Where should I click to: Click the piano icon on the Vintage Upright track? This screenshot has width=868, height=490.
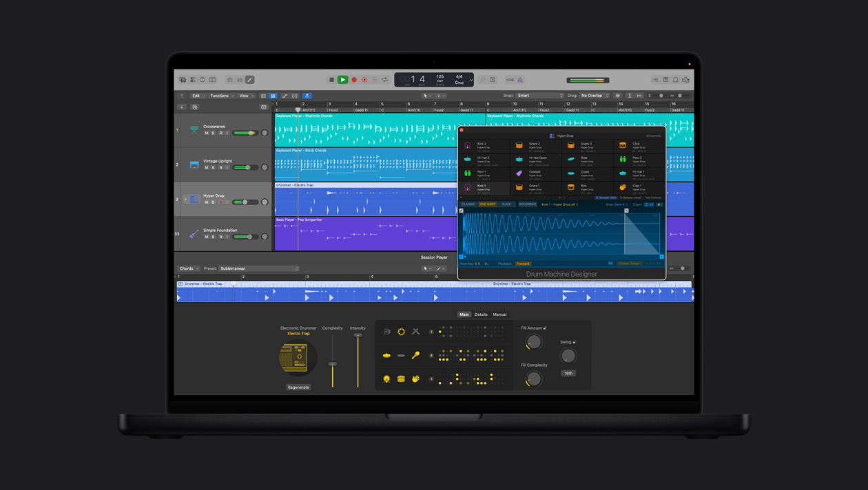coord(194,164)
